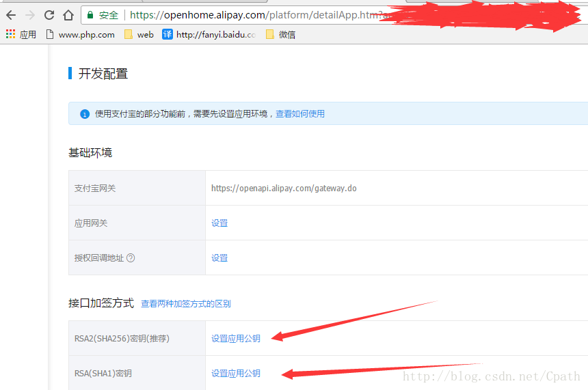Screen dimensions: 588x390
Task: Click the 开发配置 heading
Action: point(103,74)
